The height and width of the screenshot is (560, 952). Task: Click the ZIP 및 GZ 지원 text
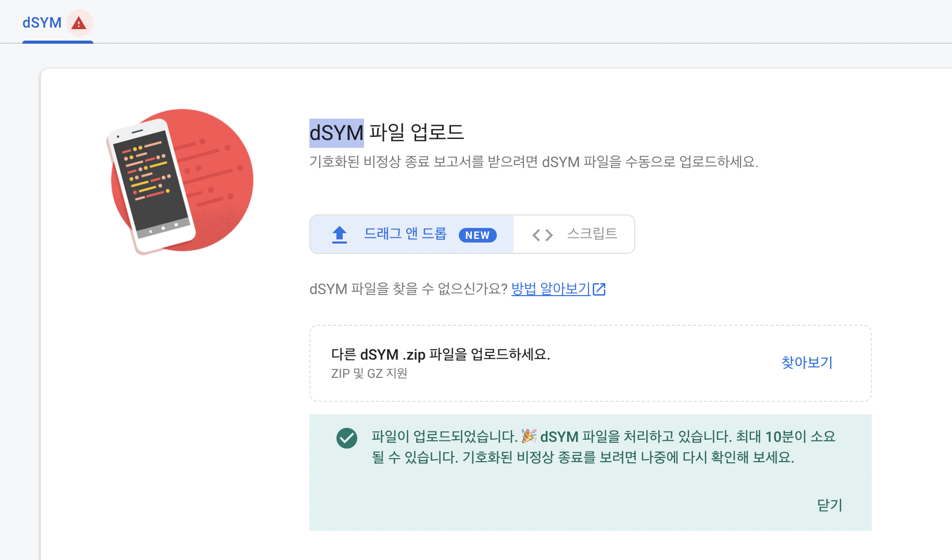[x=369, y=374]
